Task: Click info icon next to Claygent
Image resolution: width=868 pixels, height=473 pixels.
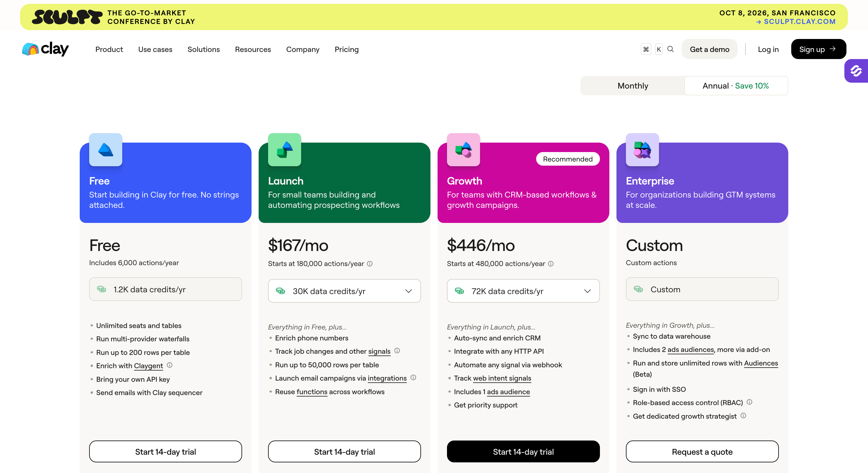Action: pyautogui.click(x=170, y=365)
